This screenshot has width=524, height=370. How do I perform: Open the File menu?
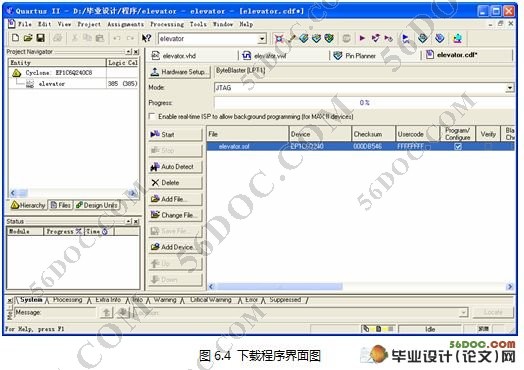click(24, 24)
